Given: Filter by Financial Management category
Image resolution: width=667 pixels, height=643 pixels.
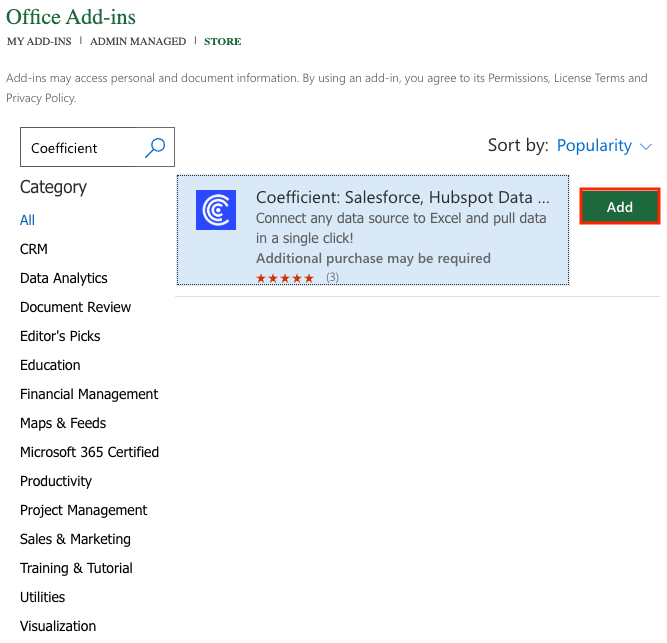Looking at the screenshot, I should (89, 394).
